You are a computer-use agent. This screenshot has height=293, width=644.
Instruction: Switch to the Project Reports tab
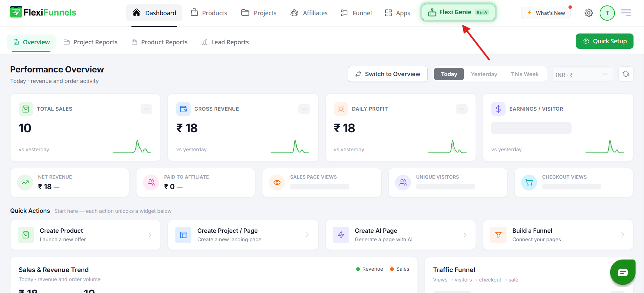point(91,42)
